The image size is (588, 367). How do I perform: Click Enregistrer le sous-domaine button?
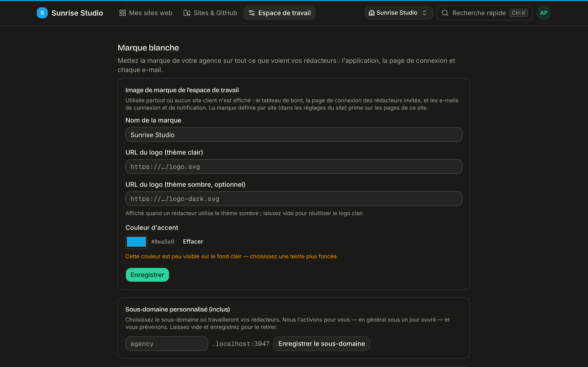322,343
